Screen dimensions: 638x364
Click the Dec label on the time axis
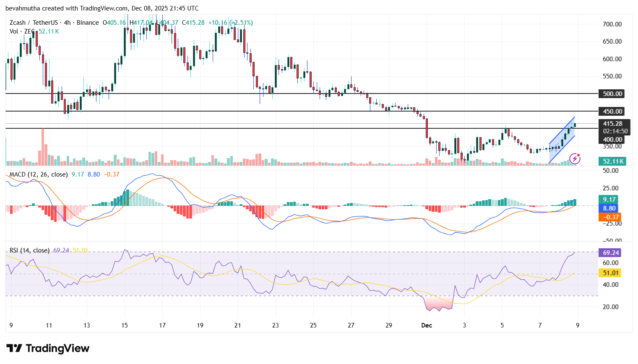coord(427,325)
